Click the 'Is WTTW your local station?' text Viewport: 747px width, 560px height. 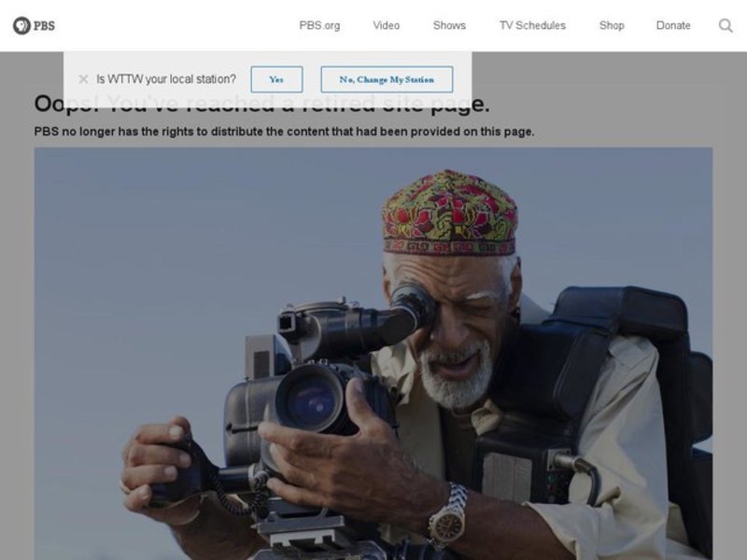pos(166,79)
